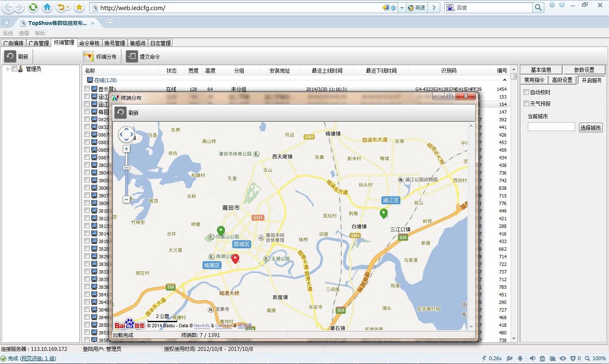The height and width of the screenshot is (364, 609).
Task: Open the 查看 menu
Action: 24,33
